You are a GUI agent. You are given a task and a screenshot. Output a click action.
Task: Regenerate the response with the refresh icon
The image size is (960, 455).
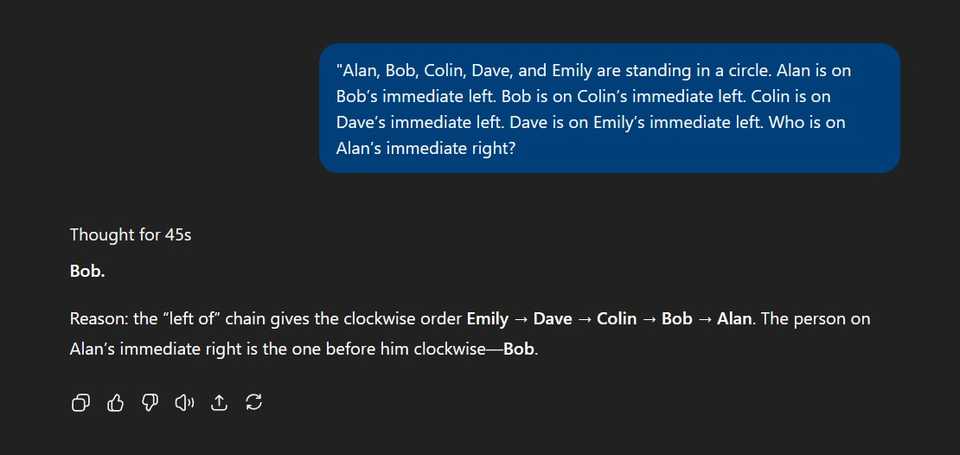[253, 402]
